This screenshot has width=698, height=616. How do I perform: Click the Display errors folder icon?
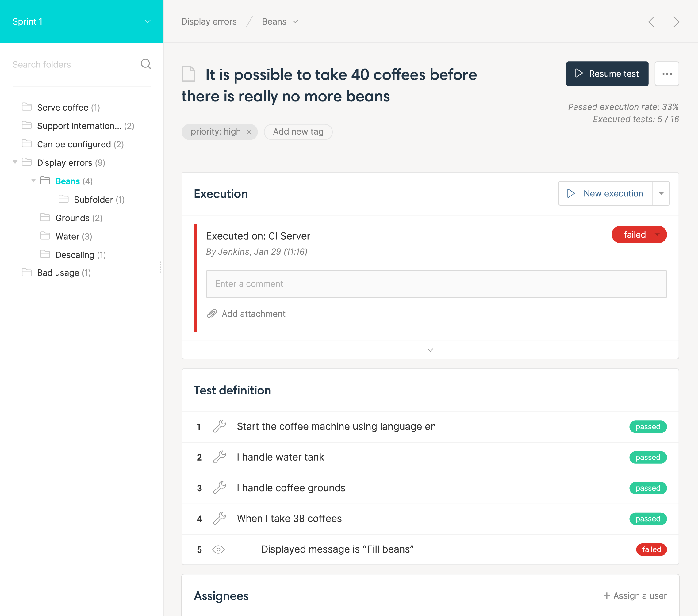click(x=27, y=162)
